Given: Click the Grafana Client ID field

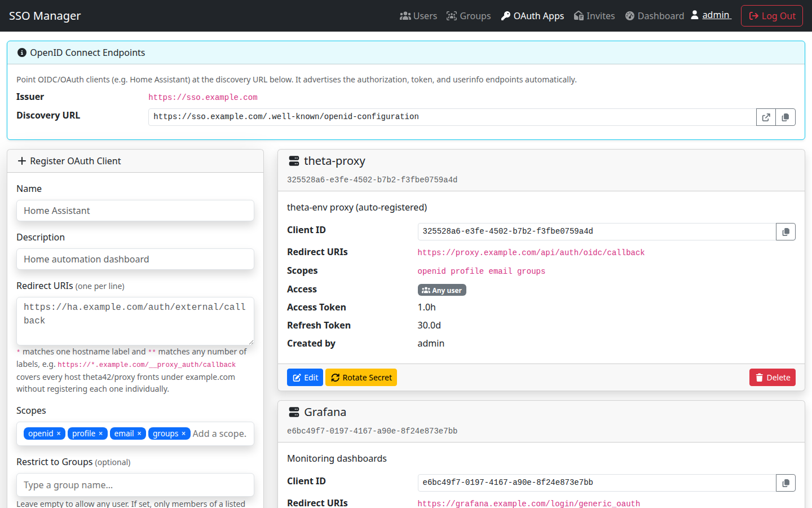Looking at the screenshot, I should (597, 483).
